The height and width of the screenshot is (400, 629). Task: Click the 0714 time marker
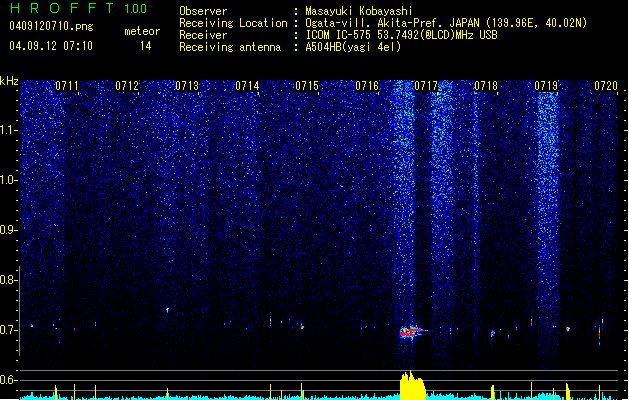[x=247, y=86]
